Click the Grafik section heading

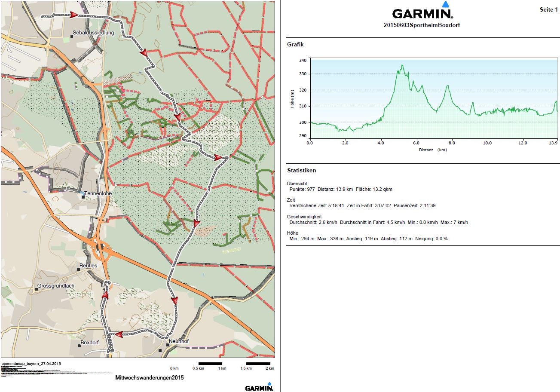(x=295, y=44)
